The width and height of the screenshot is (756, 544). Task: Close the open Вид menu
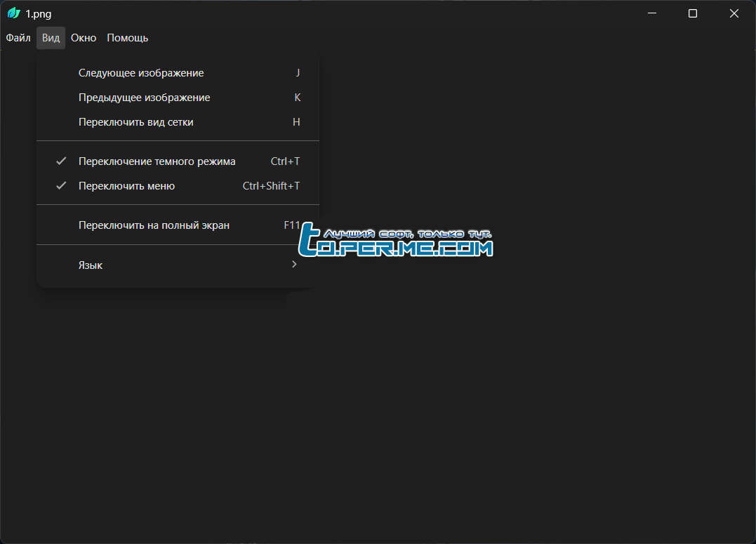51,38
